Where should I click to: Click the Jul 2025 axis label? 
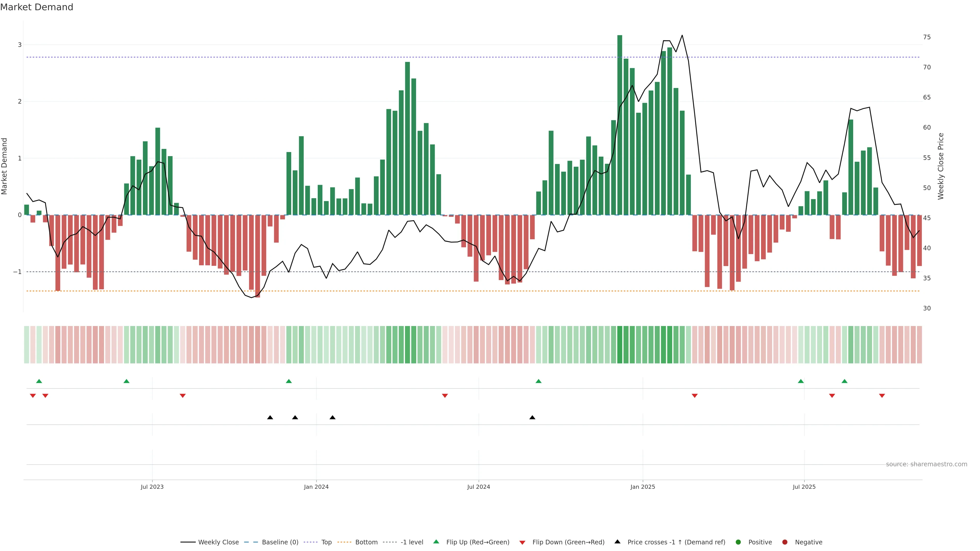point(804,487)
